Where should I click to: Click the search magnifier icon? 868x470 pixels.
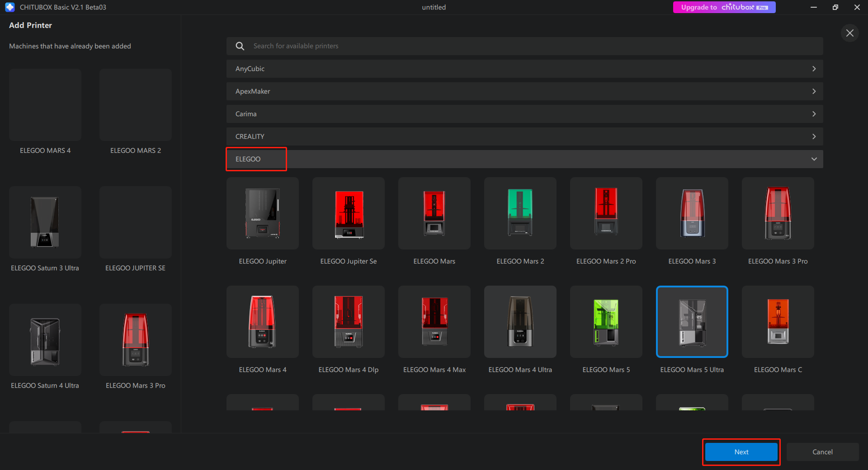tap(240, 46)
